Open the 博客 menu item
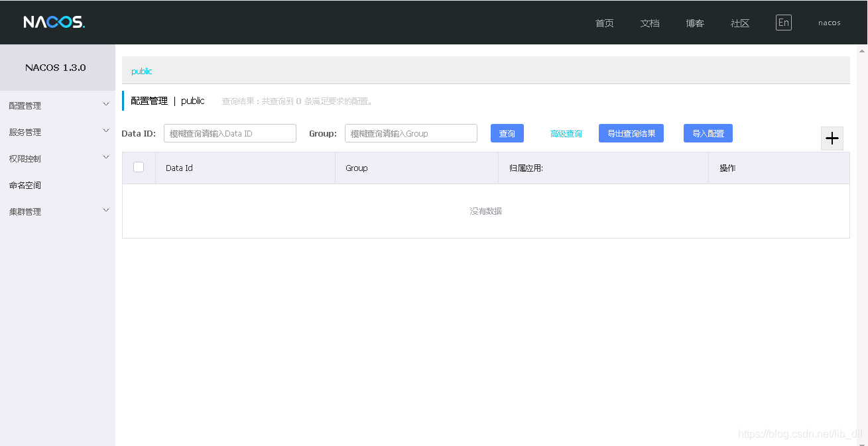This screenshot has width=868, height=446. 694,23
